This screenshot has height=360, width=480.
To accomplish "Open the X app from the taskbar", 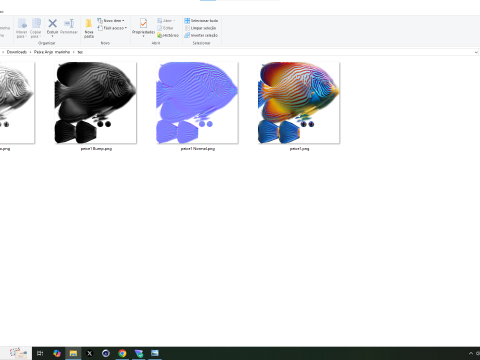I will [x=89, y=353].
